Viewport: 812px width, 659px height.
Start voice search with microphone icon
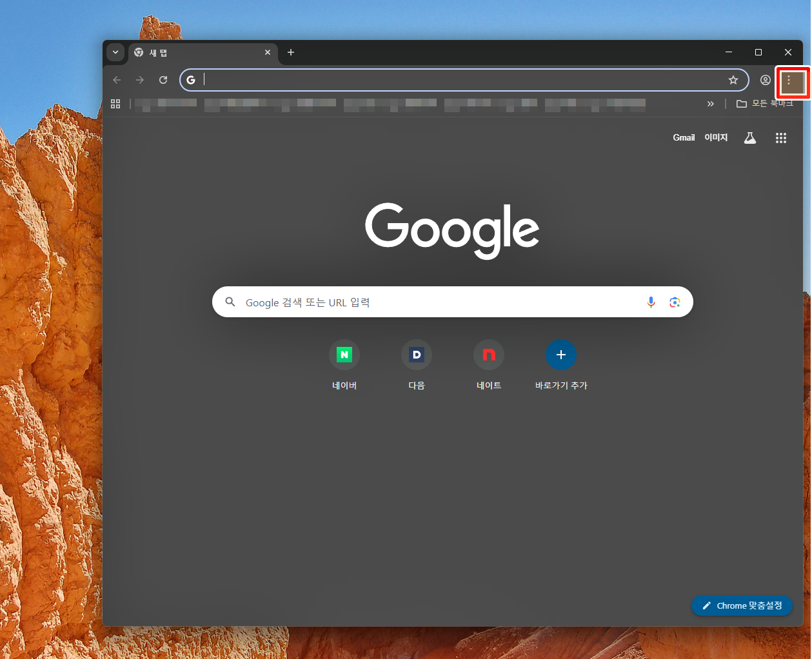pyautogui.click(x=651, y=302)
